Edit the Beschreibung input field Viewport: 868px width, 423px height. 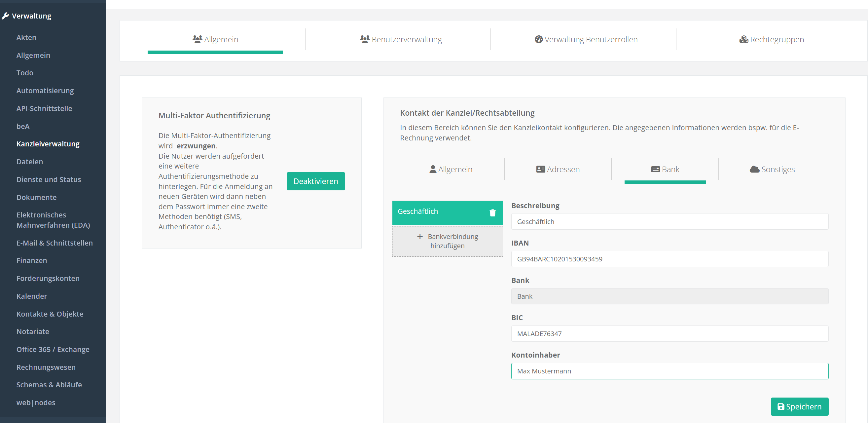[669, 221]
